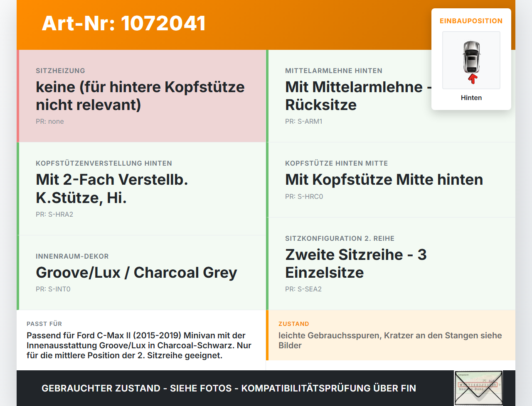Screen dimensions: 532x406
Task: Open the VIN sticker thumbnail in footer
Action: tap(478, 388)
